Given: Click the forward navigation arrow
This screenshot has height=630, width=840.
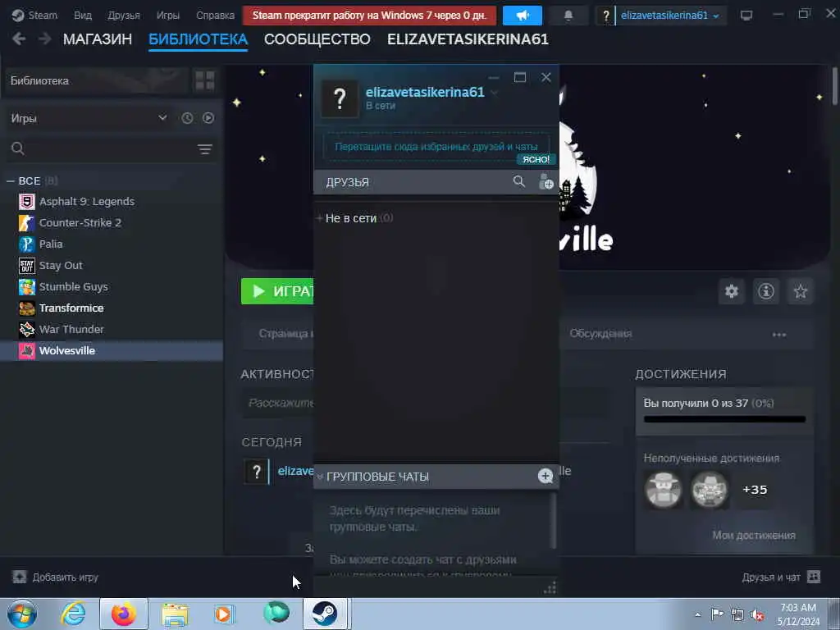Looking at the screenshot, I should (x=45, y=39).
